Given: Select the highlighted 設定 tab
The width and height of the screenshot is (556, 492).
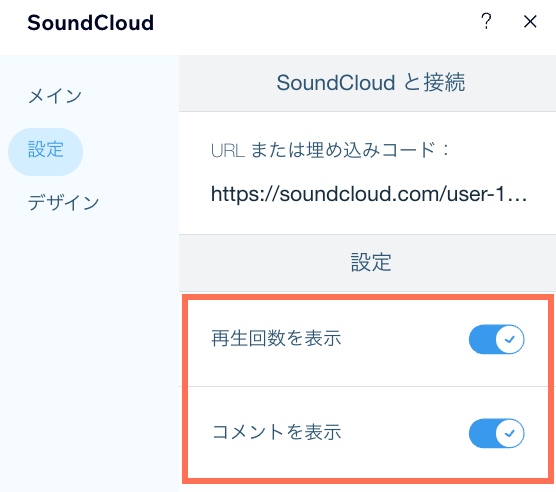Looking at the screenshot, I should tap(45, 151).
